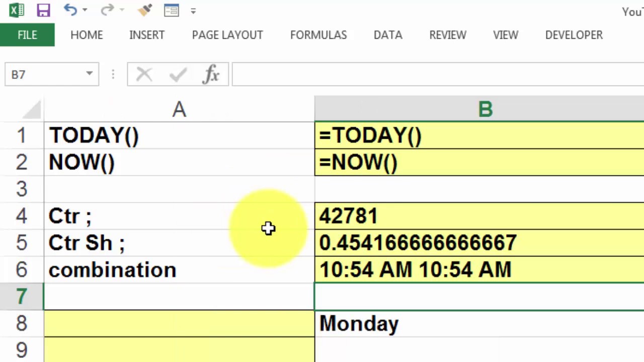Select cell showing 0.454166666666667

click(479, 243)
